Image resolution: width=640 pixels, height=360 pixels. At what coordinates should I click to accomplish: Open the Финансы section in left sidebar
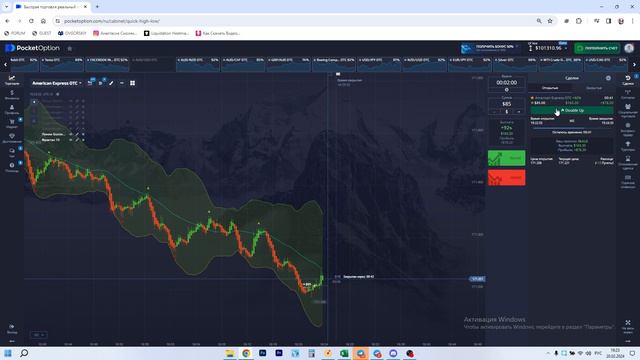point(11,95)
